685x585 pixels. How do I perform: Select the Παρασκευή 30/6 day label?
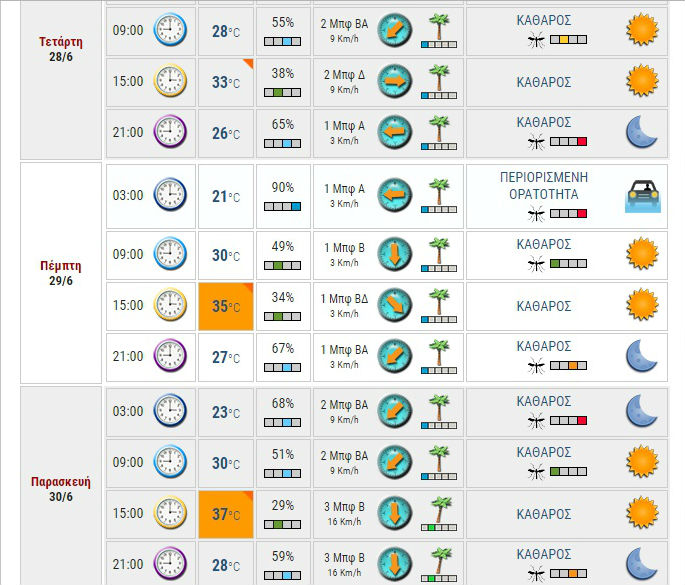click(x=61, y=488)
